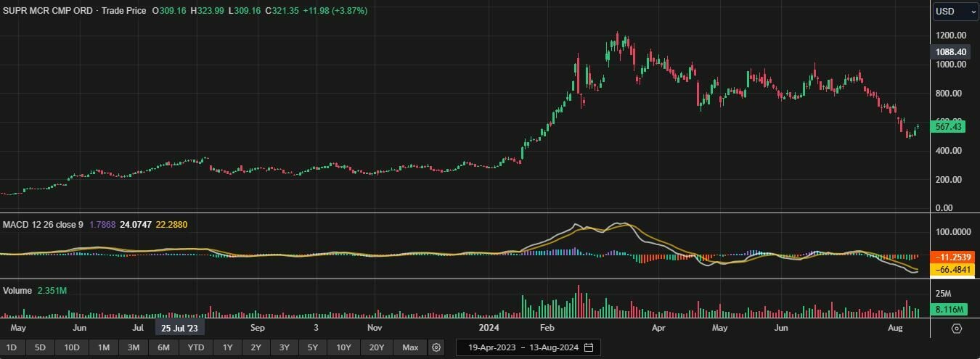The width and height of the screenshot is (980, 359).
Task: Select the 10D time range
Action: pyautogui.click(x=72, y=347)
